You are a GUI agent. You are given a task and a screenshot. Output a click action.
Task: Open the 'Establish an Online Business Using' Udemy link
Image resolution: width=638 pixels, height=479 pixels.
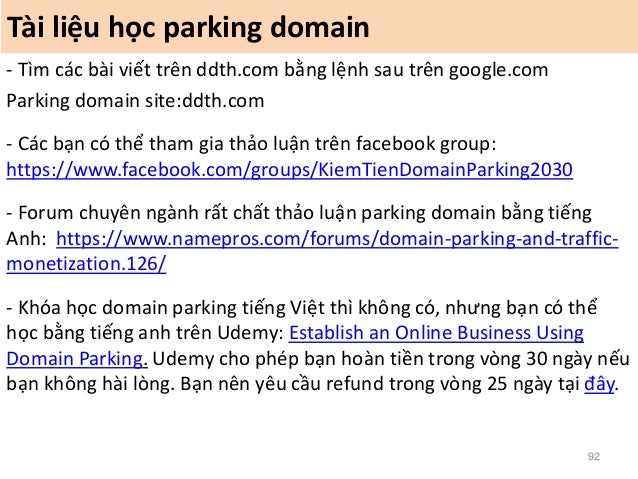click(x=436, y=333)
